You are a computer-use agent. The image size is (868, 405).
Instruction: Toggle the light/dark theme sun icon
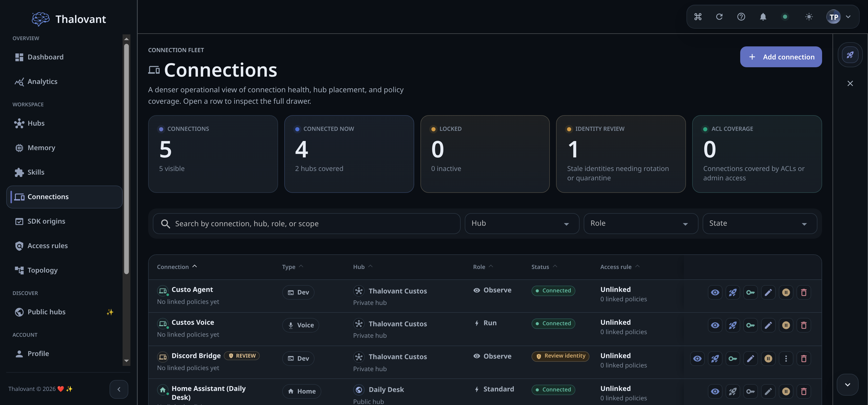[x=809, y=16]
